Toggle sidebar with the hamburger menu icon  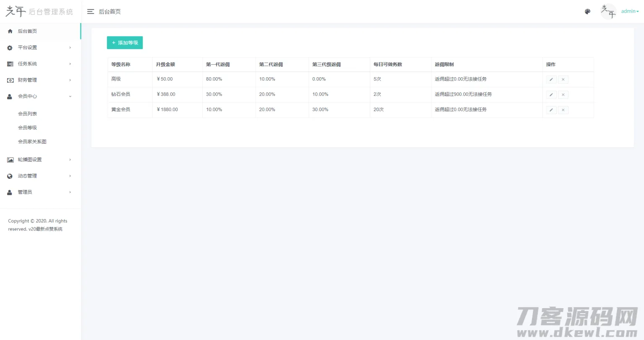[91, 12]
